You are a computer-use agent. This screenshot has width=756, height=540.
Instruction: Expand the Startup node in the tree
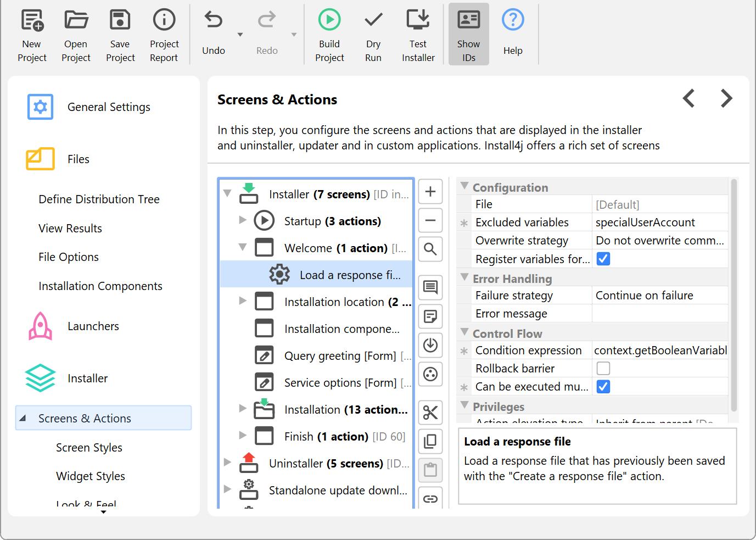point(243,220)
